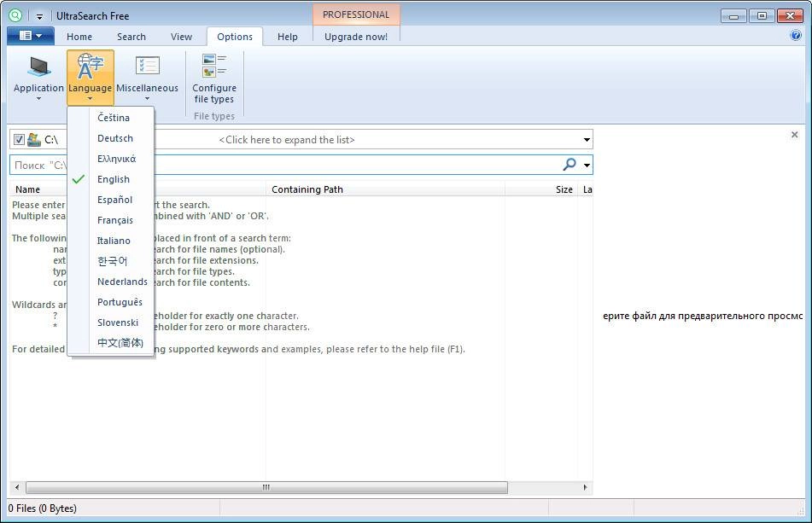Click the PROFESSIONAL contextual tab label

tap(356, 15)
